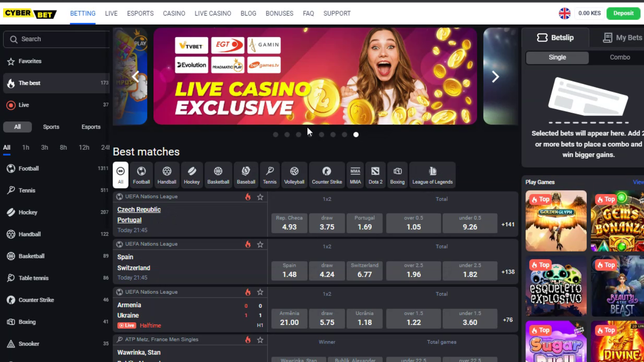Open the ESPORTS top menu item
This screenshot has width=644, height=362.
pos(140,13)
